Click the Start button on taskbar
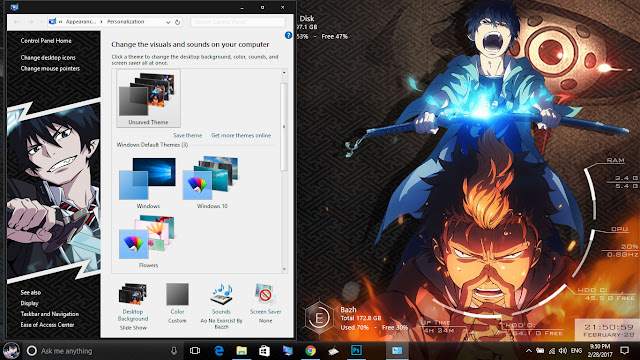 [x=11, y=351]
